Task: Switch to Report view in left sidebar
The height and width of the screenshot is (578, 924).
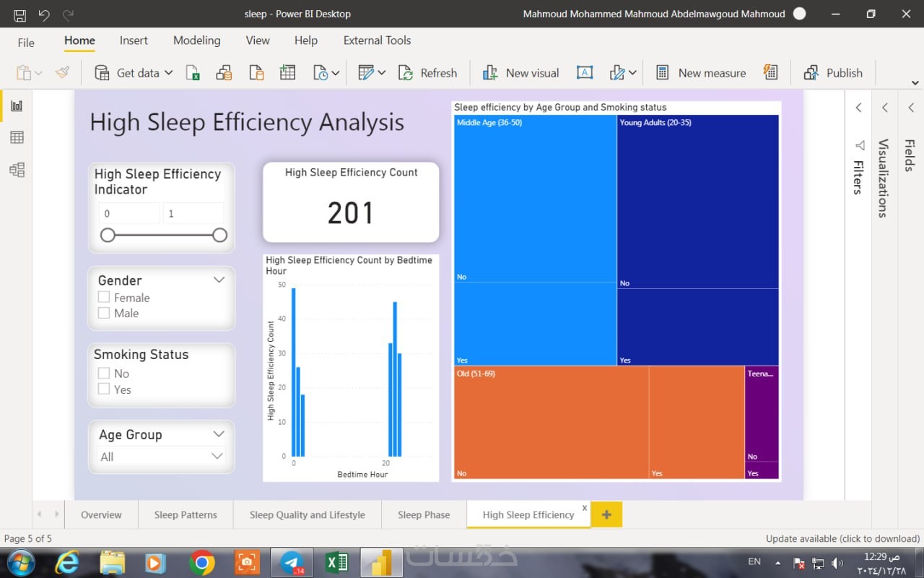Action: pos(17,106)
